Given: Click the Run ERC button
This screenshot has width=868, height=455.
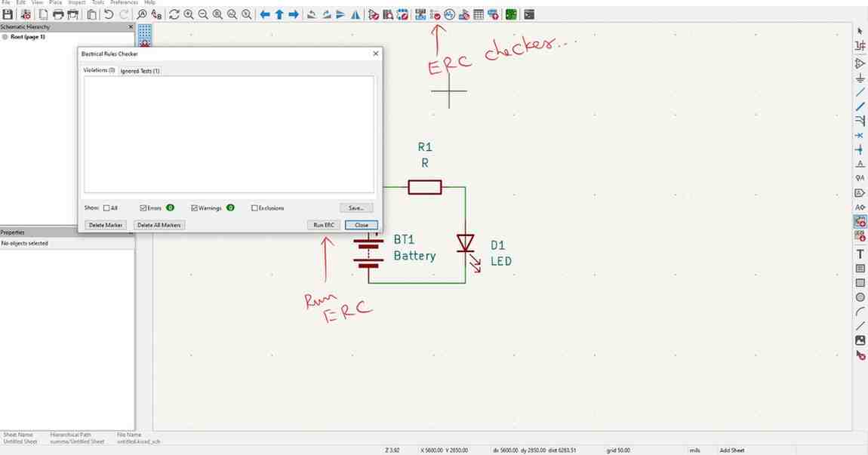Looking at the screenshot, I should [x=324, y=225].
